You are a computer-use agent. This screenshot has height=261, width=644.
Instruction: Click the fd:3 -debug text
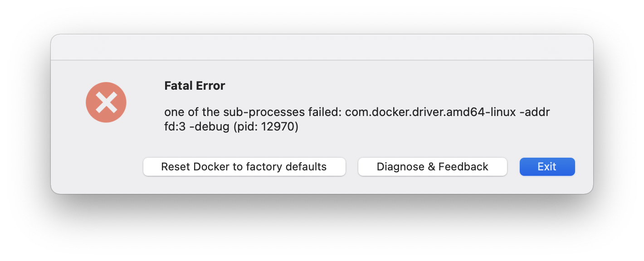tap(196, 127)
